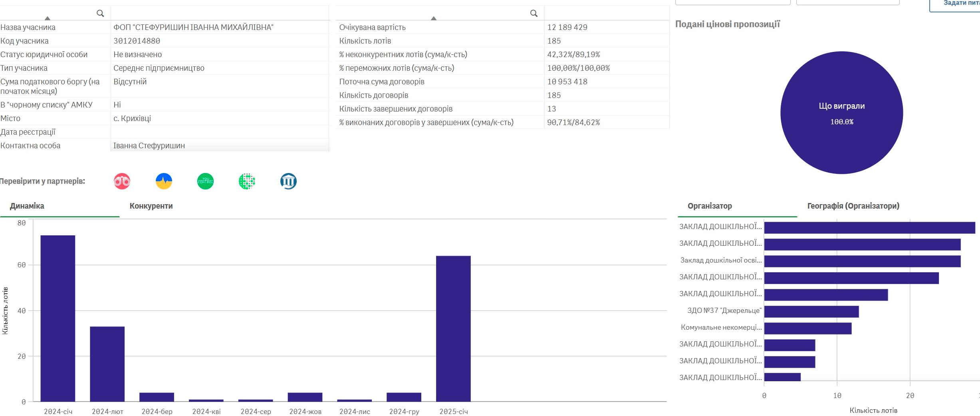
Task: Select the ЗДО №37 "Джерельце" organizer bar
Action: pos(811,312)
